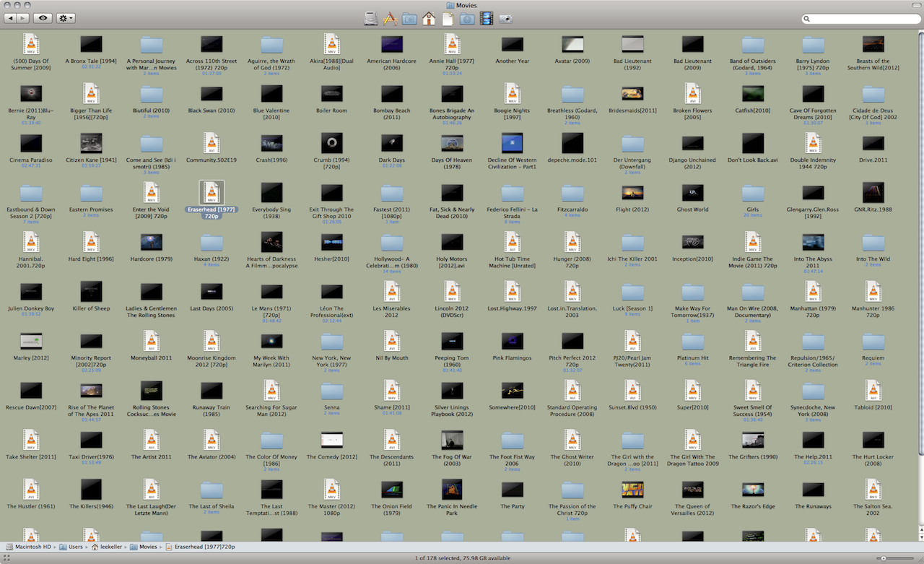Select the Barry Lyndon [1975] 720p folder

click(813, 45)
